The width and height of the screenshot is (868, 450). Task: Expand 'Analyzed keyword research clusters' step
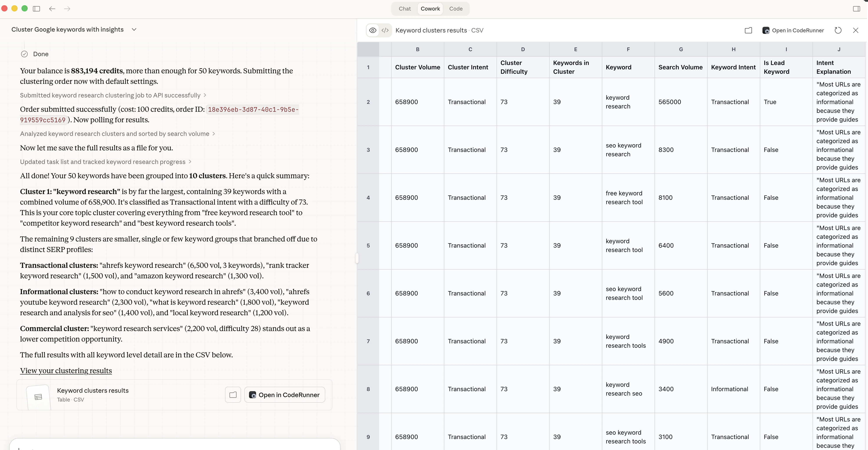point(118,134)
